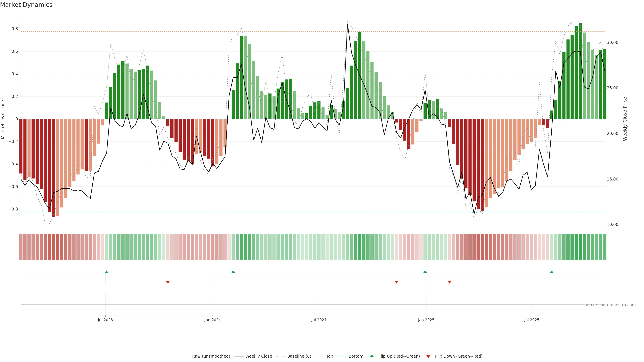The height and width of the screenshot is (362, 644).
Task: Click the Jan 2025 axis label
Action: pos(426,320)
